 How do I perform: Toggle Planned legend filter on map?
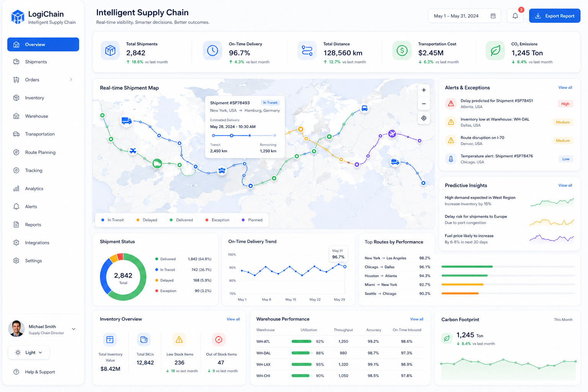point(252,220)
